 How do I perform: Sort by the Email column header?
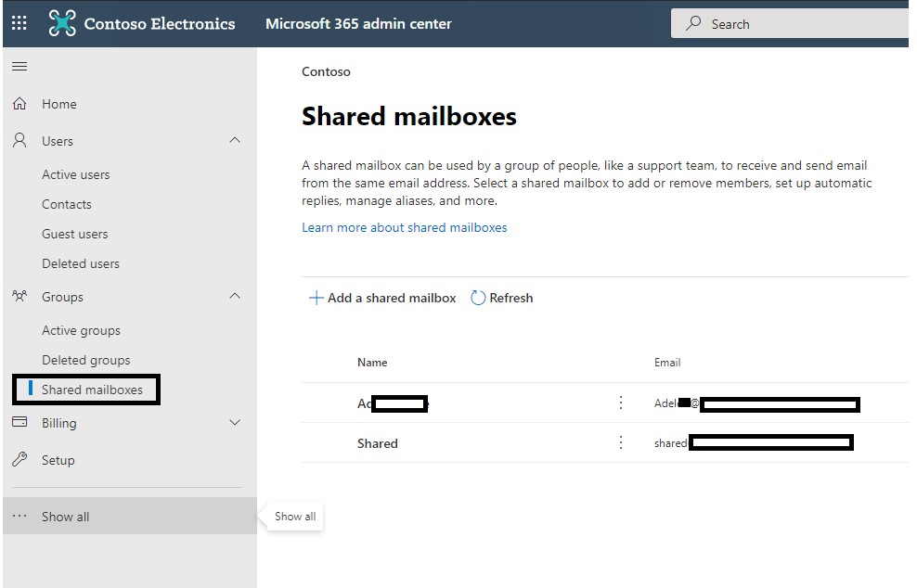(667, 363)
